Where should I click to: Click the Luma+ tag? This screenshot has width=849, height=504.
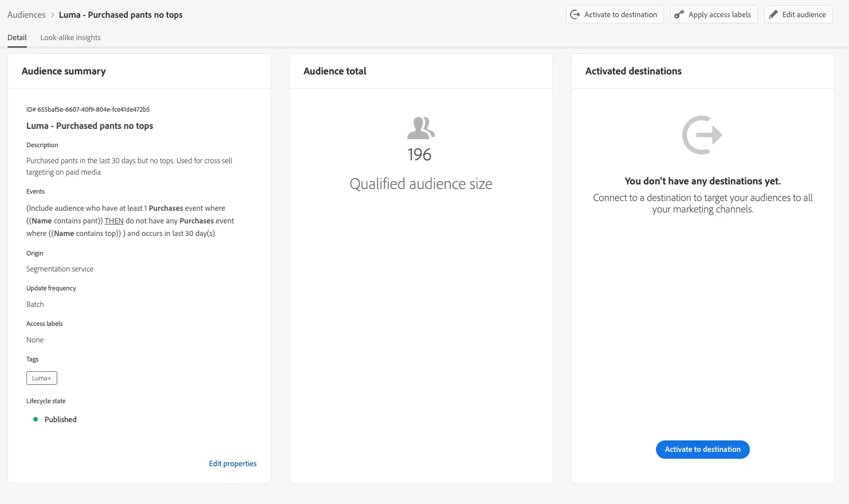pos(42,378)
